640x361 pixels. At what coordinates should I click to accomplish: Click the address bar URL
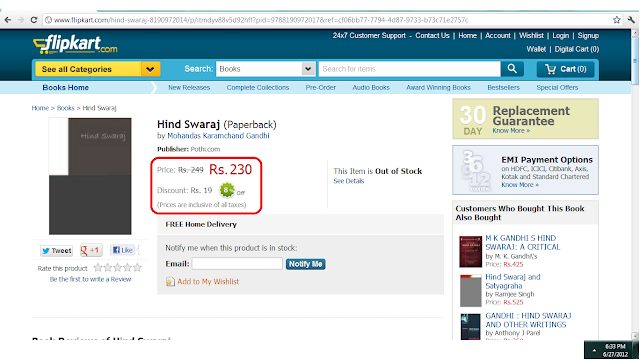coord(261,20)
